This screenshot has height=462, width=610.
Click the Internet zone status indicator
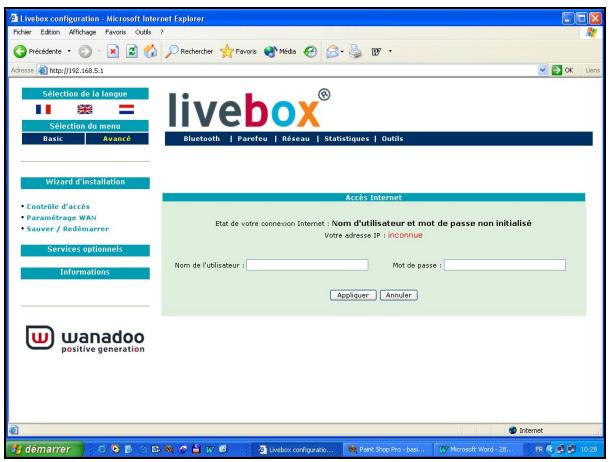coord(526,430)
